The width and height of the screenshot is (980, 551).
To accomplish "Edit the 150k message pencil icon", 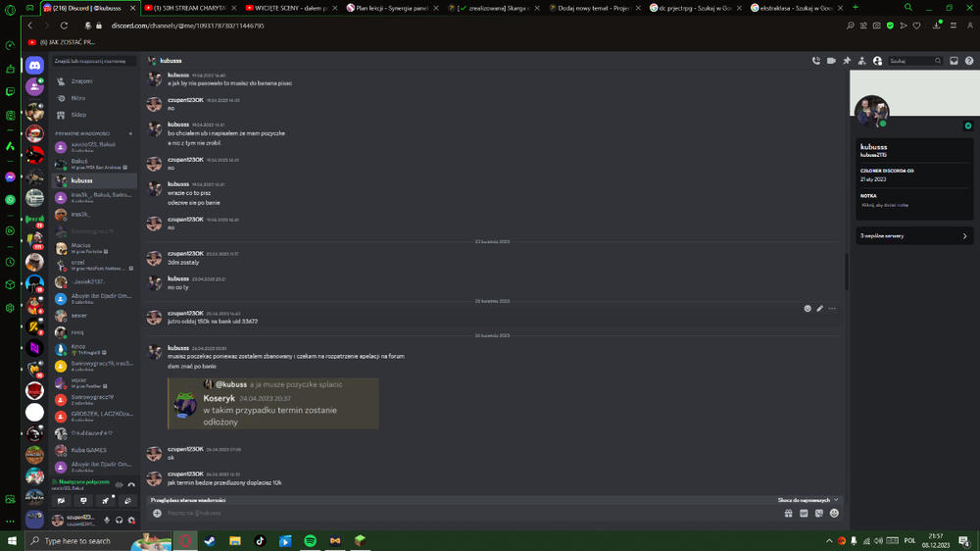I will pos(820,308).
